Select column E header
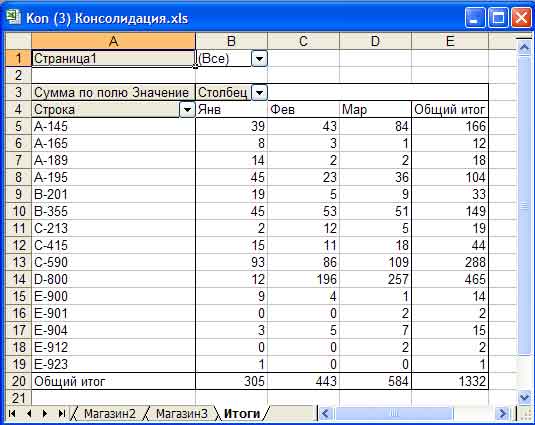The image size is (535, 425). (x=450, y=41)
